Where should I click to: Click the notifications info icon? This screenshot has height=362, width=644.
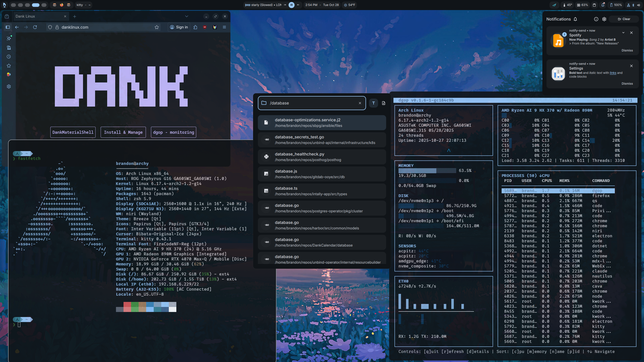[x=596, y=19]
